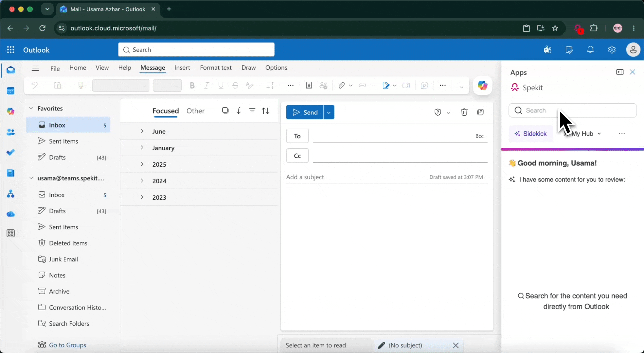Open the Deleted Items folder
Screen dimensions: 644x353
68,243
